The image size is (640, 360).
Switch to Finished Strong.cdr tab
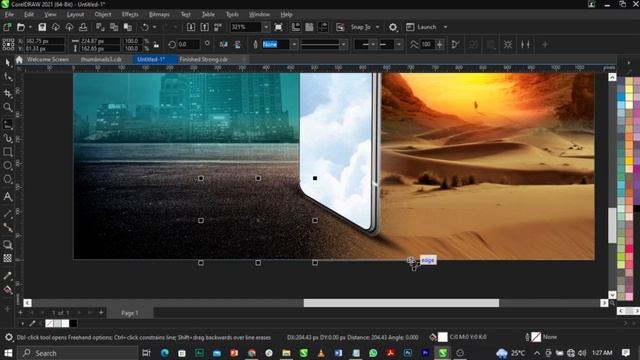[x=204, y=59]
